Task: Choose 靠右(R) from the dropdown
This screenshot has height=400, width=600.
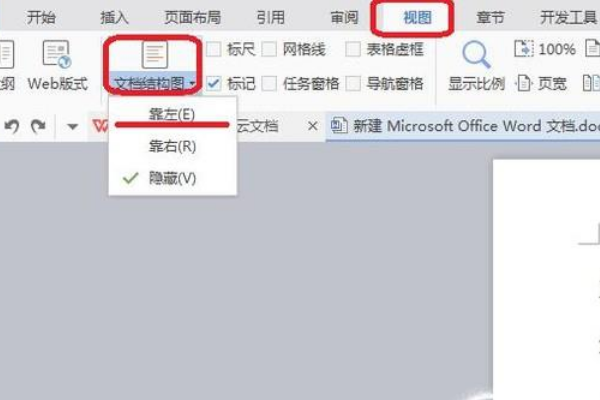Action: tap(173, 146)
